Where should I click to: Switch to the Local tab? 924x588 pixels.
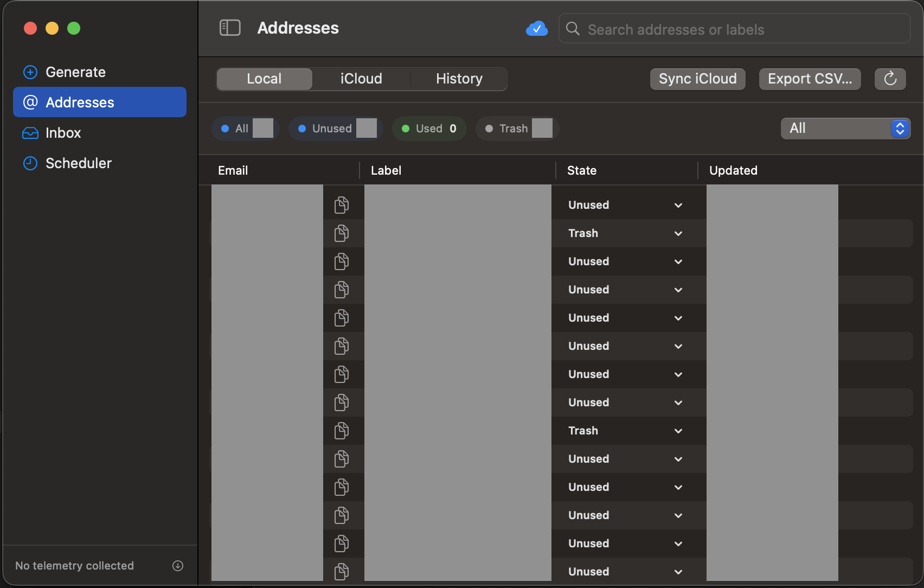(264, 79)
